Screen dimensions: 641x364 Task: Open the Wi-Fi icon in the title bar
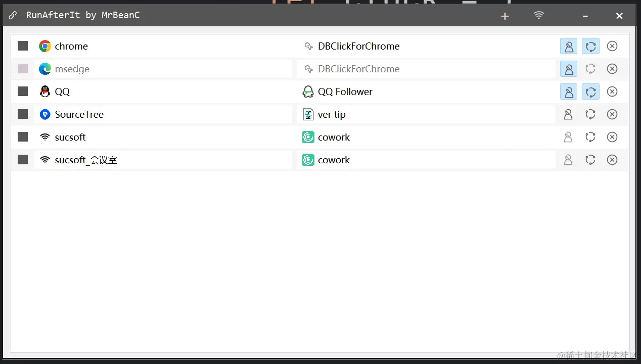539,15
